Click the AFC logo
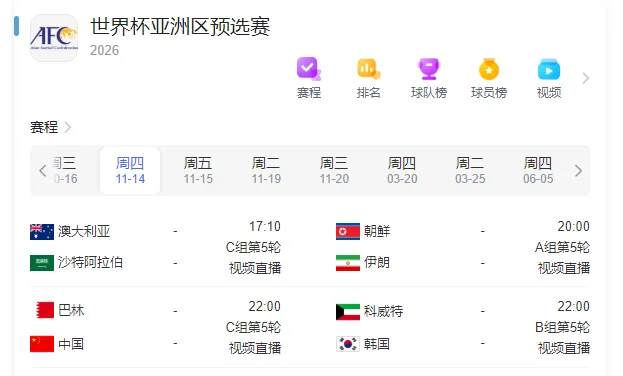 (x=54, y=38)
